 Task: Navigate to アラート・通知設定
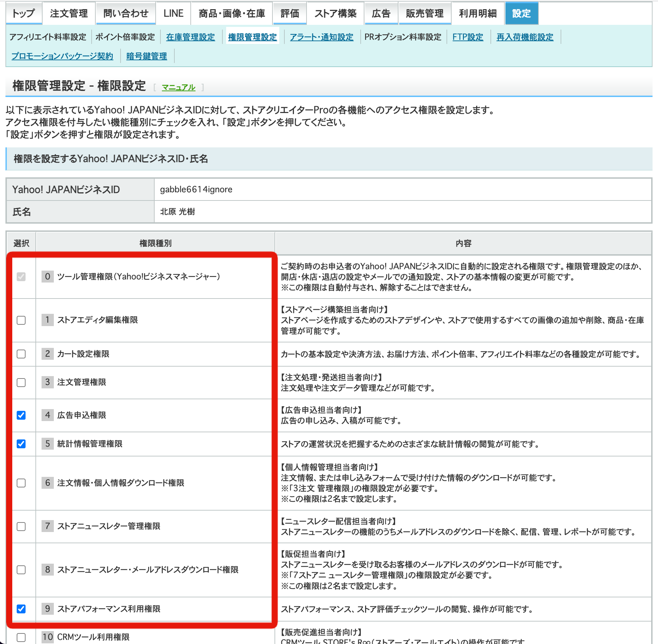pos(322,37)
